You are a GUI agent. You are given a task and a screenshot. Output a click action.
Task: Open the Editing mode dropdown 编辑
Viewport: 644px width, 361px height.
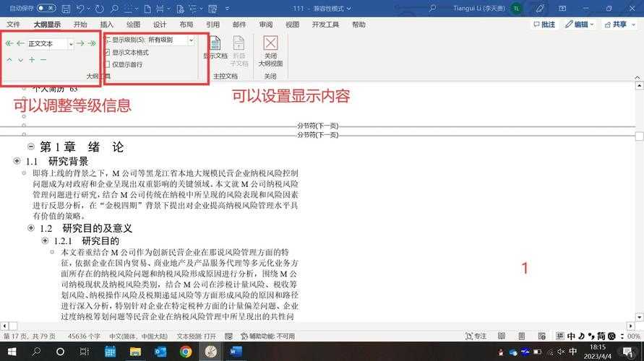[x=579, y=25]
